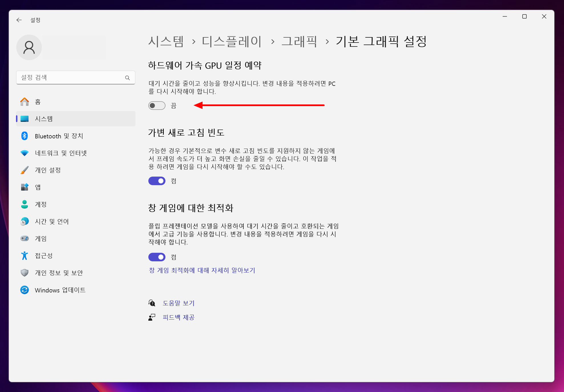564x392 pixels.
Task: Click the 접근성 accessibility figure icon
Action: pyautogui.click(x=25, y=256)
